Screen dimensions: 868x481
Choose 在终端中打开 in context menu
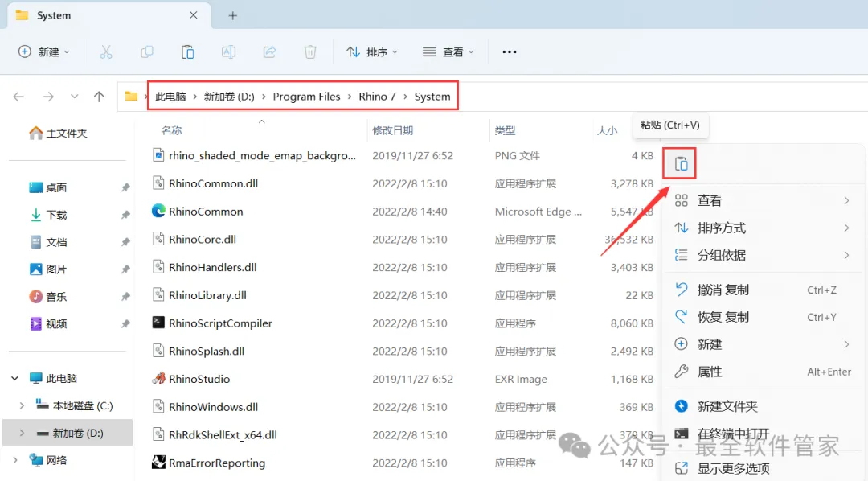tap(762, 434)
